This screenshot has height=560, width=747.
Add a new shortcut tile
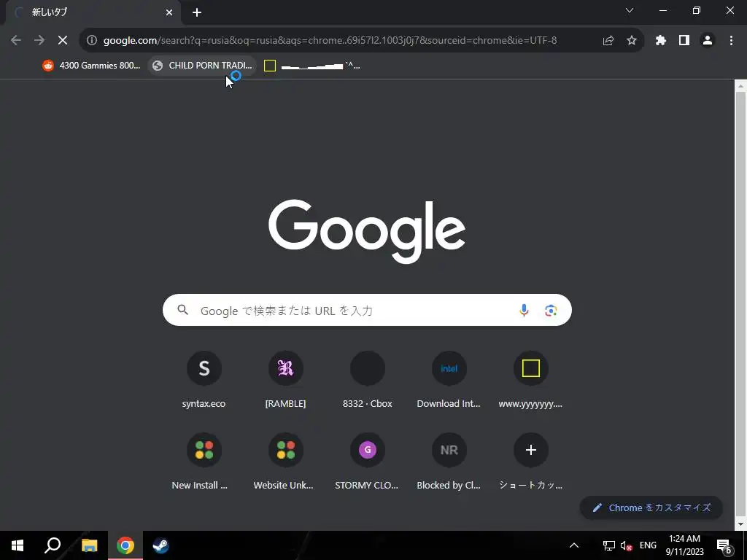531,462
